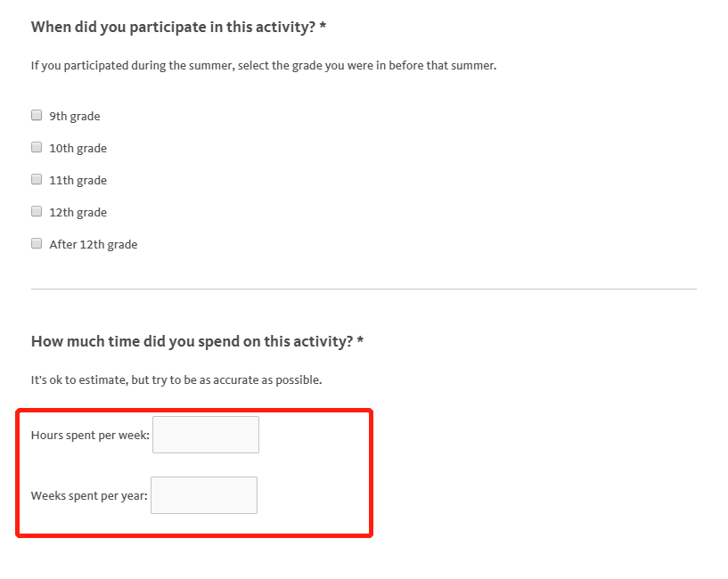Toggle the After 12th grade checkbox
The width and height of the screenshot is (728, 579).
click(x=37, y=243)
